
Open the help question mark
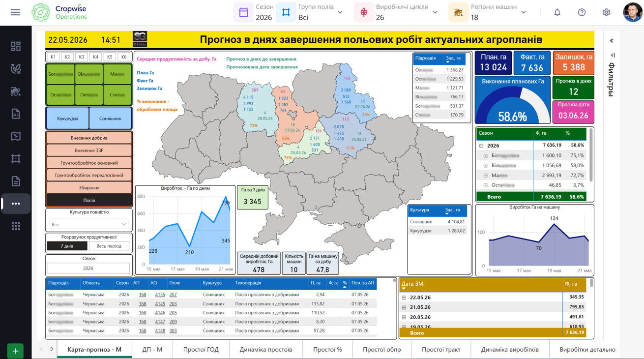582,12
